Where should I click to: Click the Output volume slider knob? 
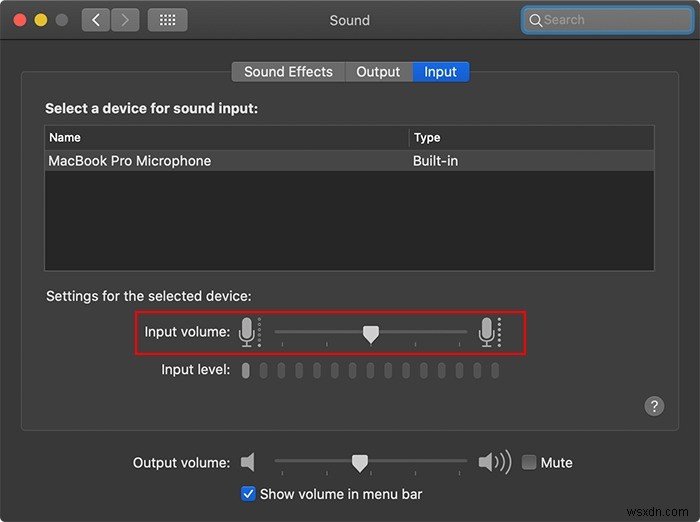point(360,462)
